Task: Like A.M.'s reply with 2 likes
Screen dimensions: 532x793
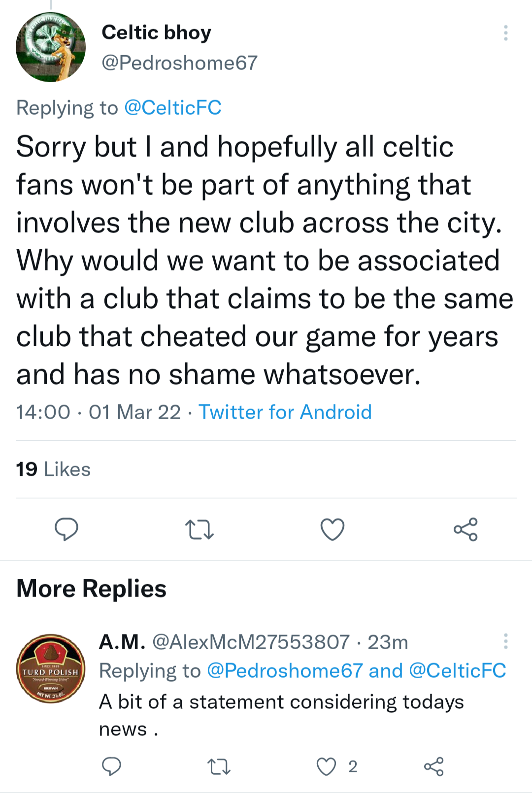Action: 327,767
